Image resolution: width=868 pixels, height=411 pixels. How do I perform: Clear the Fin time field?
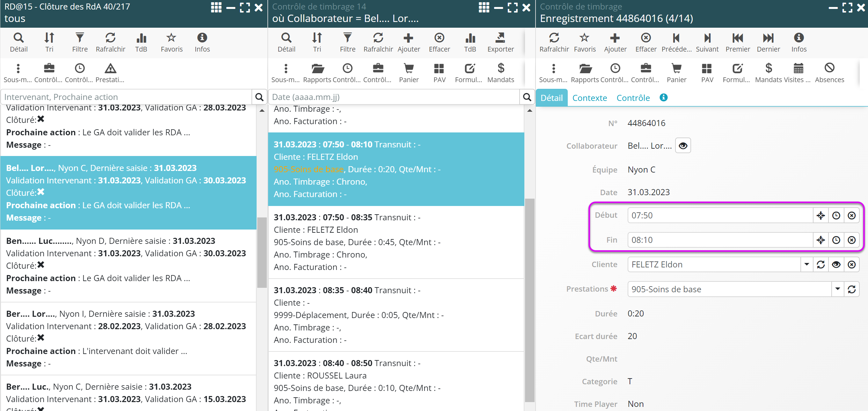click(851, 240)
